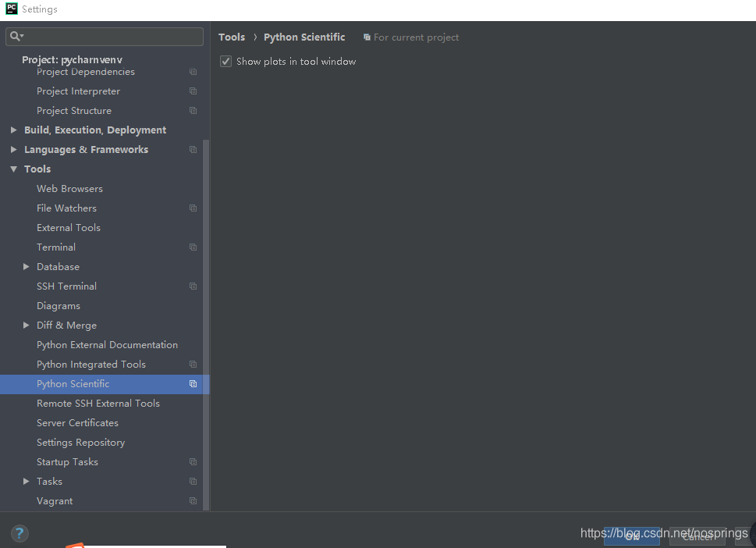Click the OK button
The image size is (756, 548).
pos(632,536)
